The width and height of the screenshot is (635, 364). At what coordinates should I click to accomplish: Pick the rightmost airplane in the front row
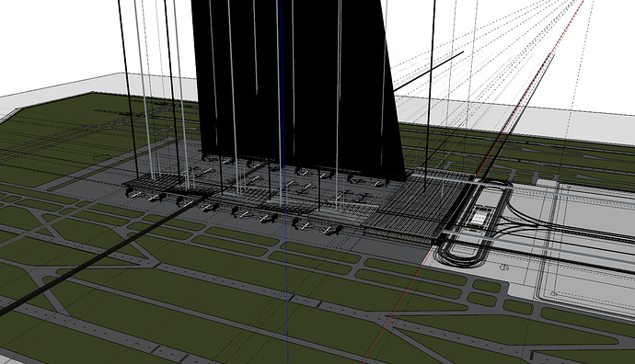pos(331,230)
